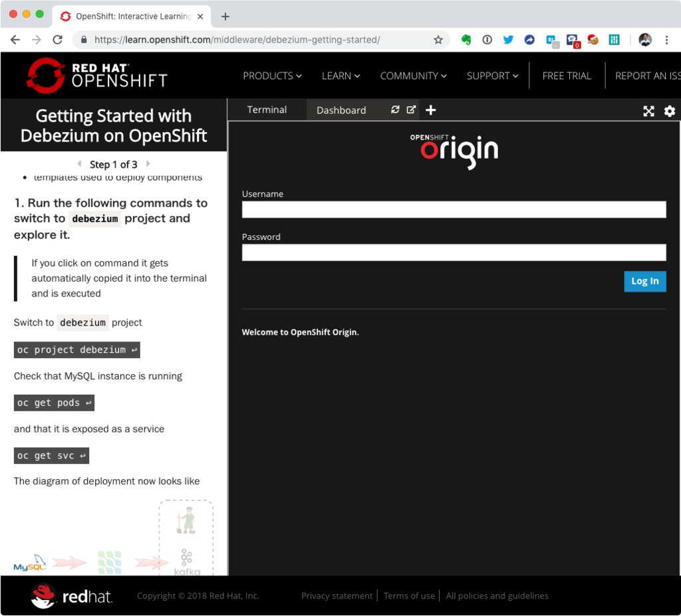Image resolution: width=681 pixels, height=616 pixels.
Task: Click REPORT AN ISSUE link
Action: pos(648,76)
